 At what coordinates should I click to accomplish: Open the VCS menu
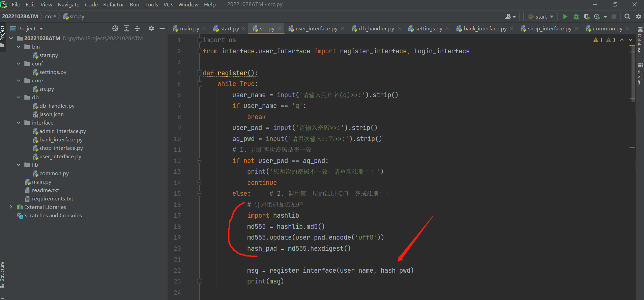coord(168,5)
